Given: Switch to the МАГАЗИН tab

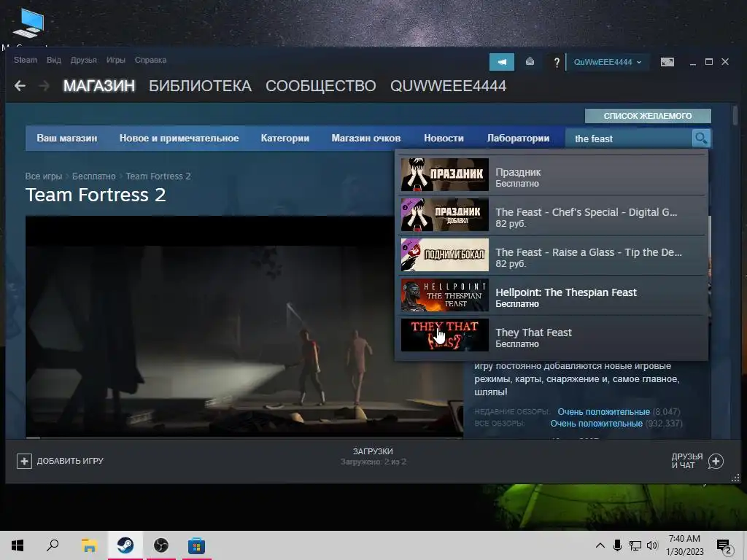Looking at the screenshot, I should point(99,86).
